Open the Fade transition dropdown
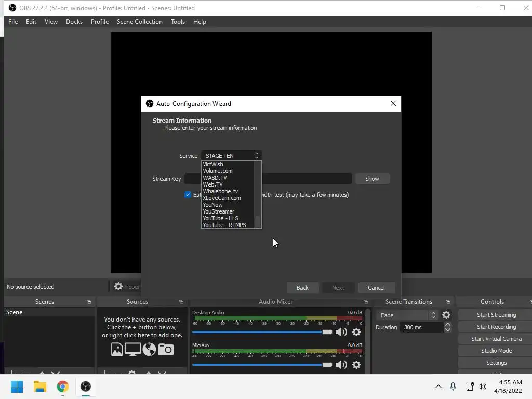Image resolution: width=532 pixels, height=399 pixels. [x=406, y=315]
